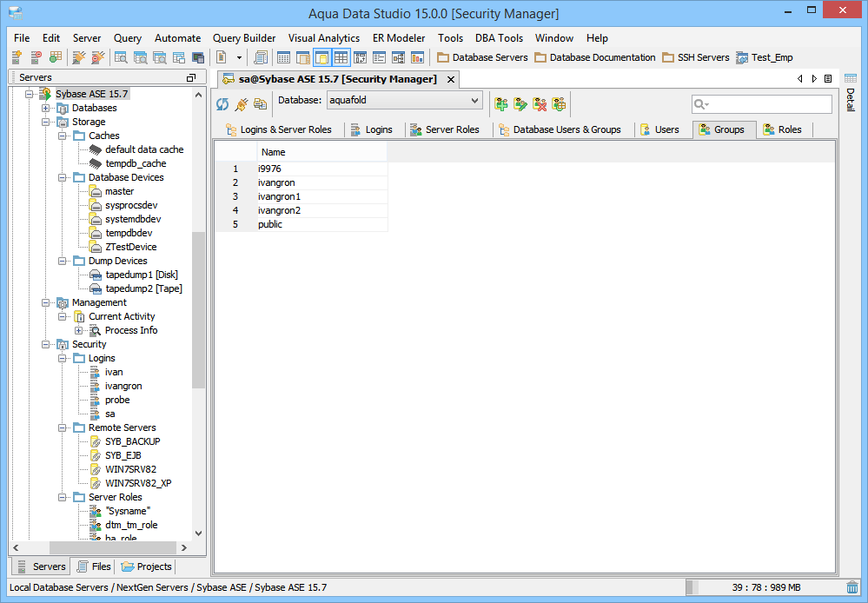
Task: Click the Refresh icon in Security Manager
Action: [x=222, y=103]
